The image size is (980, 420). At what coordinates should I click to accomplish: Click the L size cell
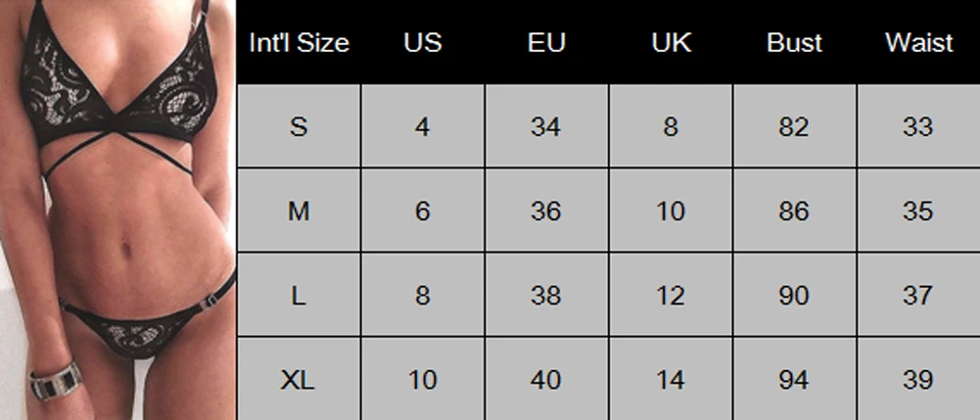299,295
